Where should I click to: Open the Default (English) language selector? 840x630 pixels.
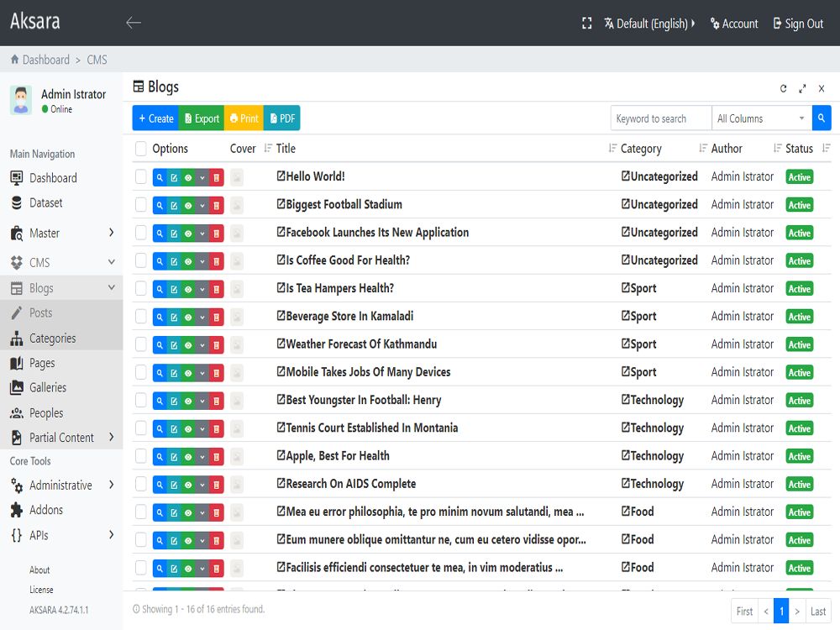(x=649, y=24)
